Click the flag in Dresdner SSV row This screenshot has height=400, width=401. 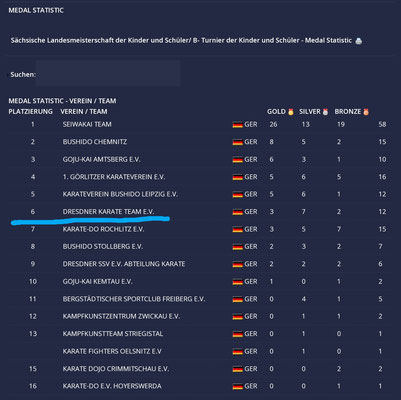[238, 264]
